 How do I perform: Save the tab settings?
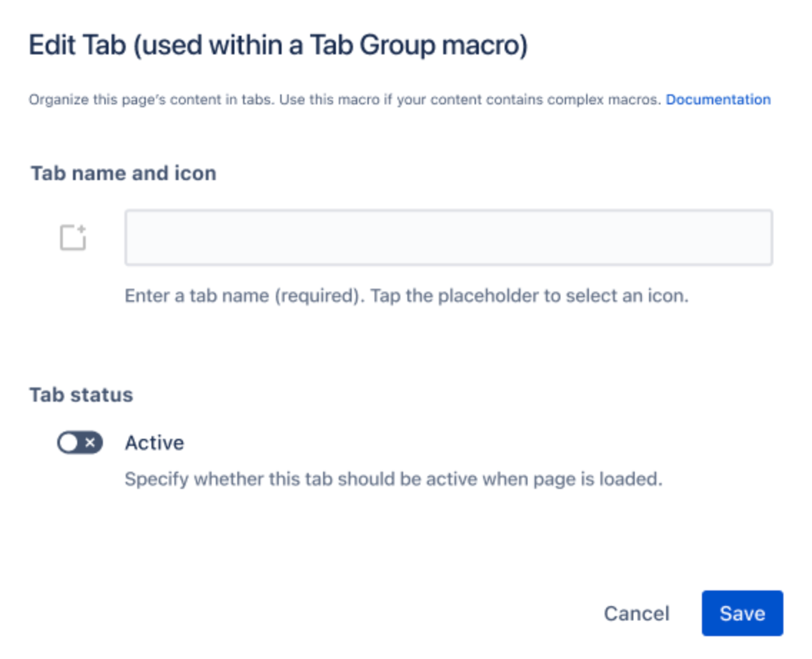pos(742,613)
